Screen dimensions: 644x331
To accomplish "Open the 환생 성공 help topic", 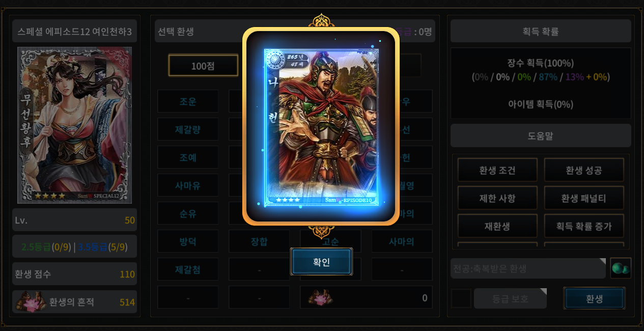I will [x=584, y=170].
